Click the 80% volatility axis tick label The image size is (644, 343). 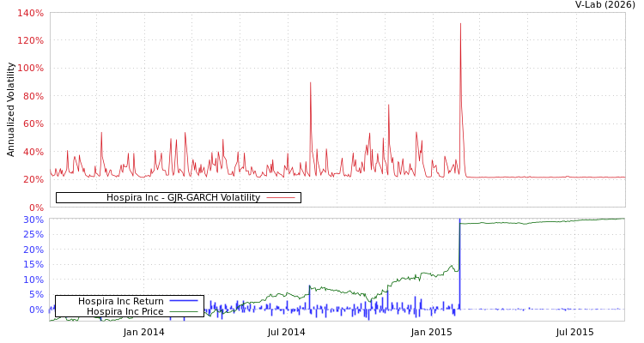click(33, 96)
